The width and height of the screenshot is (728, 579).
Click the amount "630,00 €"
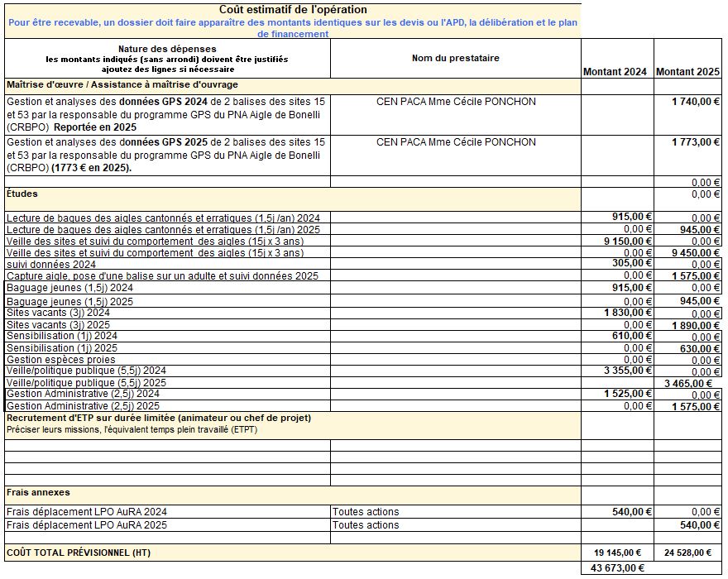tap(700, 348)
